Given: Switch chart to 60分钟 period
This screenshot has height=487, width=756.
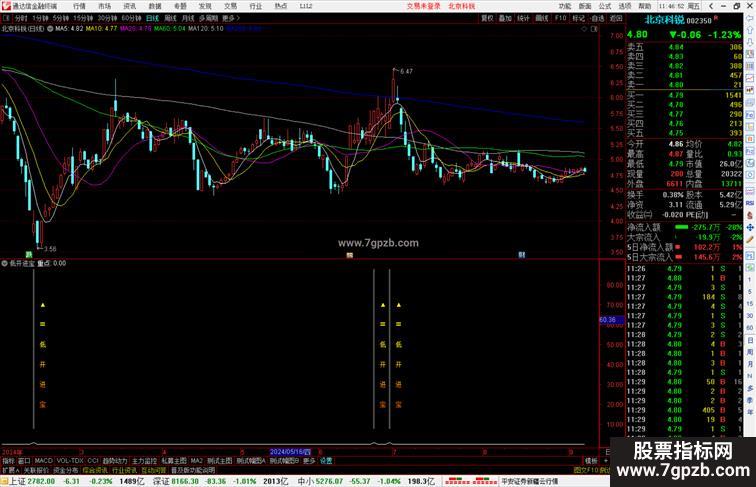Looking at the screenshot, I should [x=131, y=18].
